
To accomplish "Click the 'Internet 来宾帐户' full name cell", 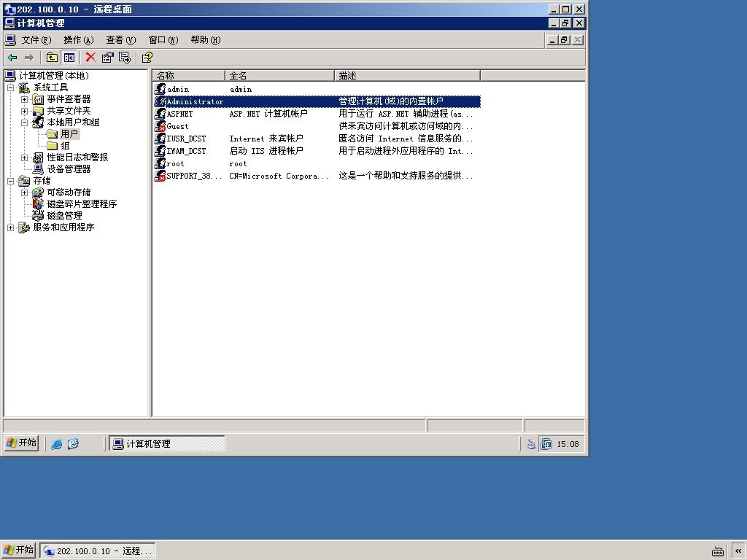I will pyautogui.click(x=266, y=138).
